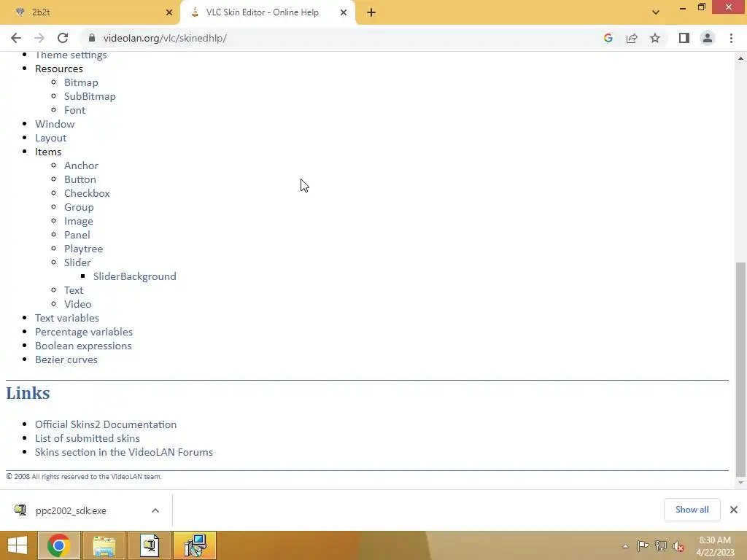Open Google search side icon in address bar
747x560 pixels.
click(608, 38)
